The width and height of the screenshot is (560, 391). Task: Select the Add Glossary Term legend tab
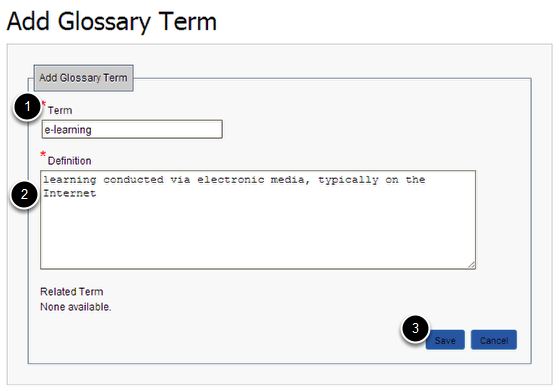point(84,78)
